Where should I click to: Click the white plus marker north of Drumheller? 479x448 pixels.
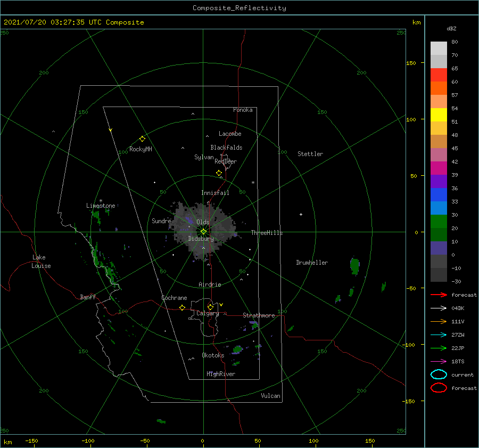click(x=301, y=214)
